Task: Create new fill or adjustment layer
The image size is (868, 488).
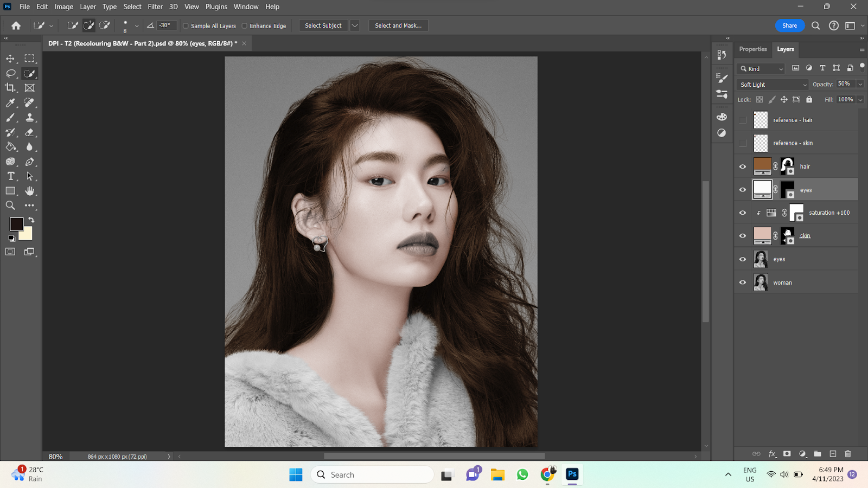Action: [802, 454]
